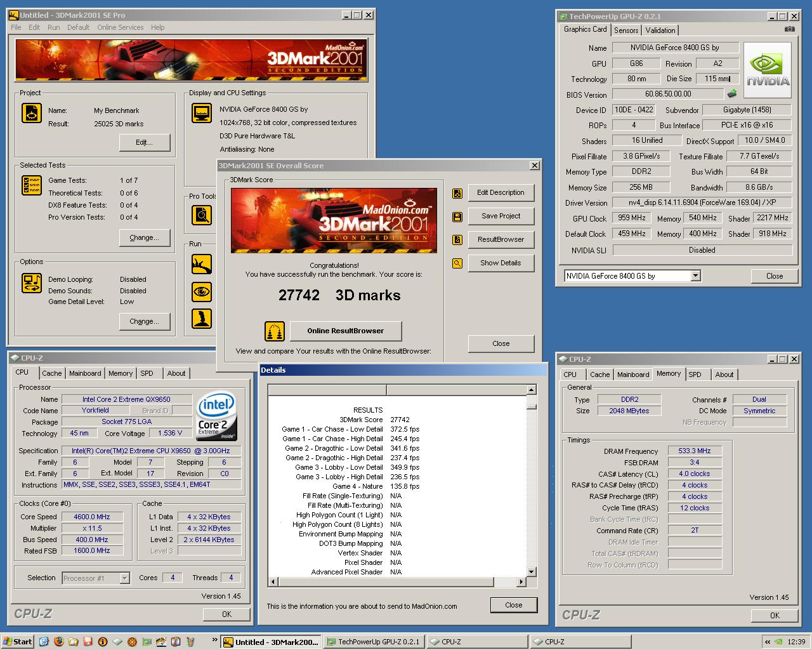The width and height of the screenshot is (812, 650).
Task: Switch to the Sensors tab in GPU-Z
Action: (626, 30)
